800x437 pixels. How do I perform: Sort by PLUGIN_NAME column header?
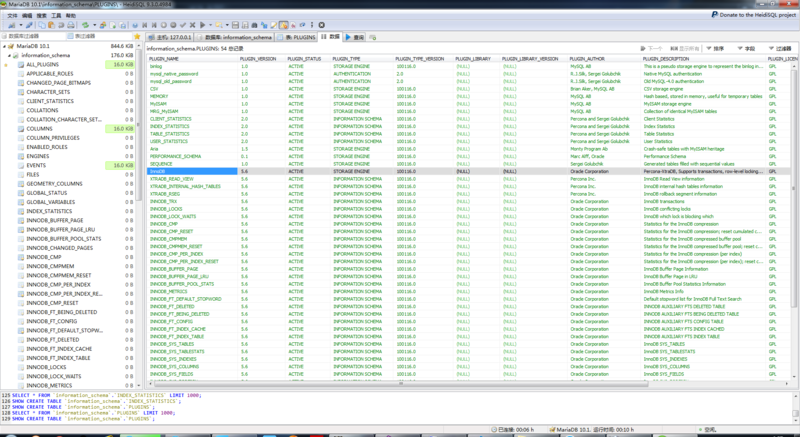(165, 58)
